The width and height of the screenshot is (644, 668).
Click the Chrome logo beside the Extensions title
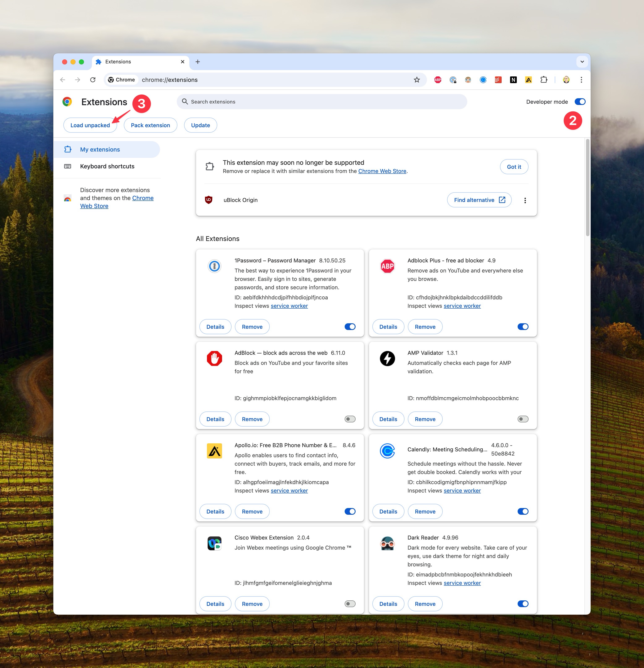click(67, 102)
